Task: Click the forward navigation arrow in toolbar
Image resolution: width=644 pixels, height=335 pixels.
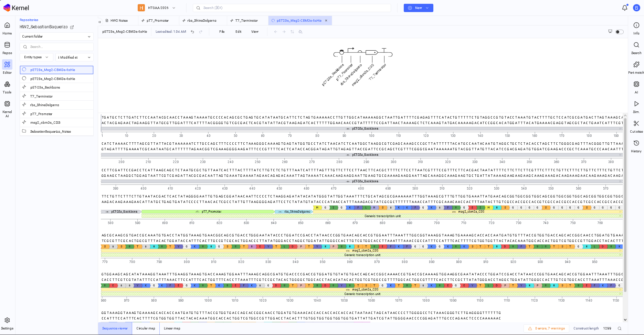Action: [284, 32]
